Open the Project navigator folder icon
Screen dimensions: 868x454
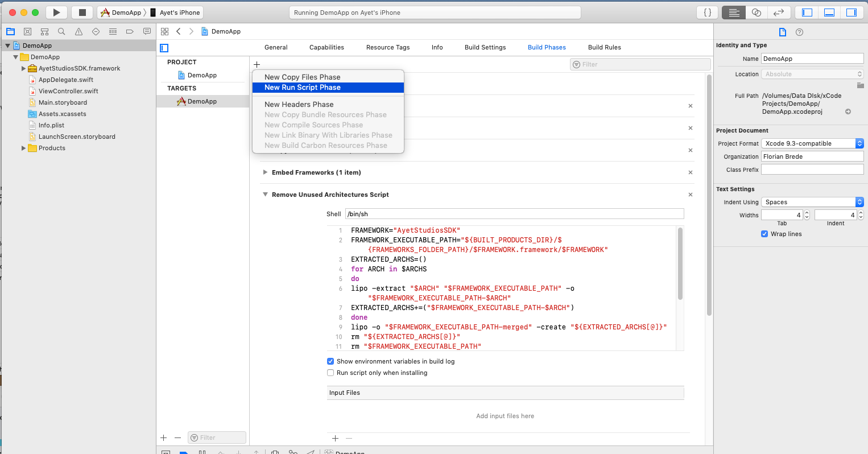pos(10,31)
